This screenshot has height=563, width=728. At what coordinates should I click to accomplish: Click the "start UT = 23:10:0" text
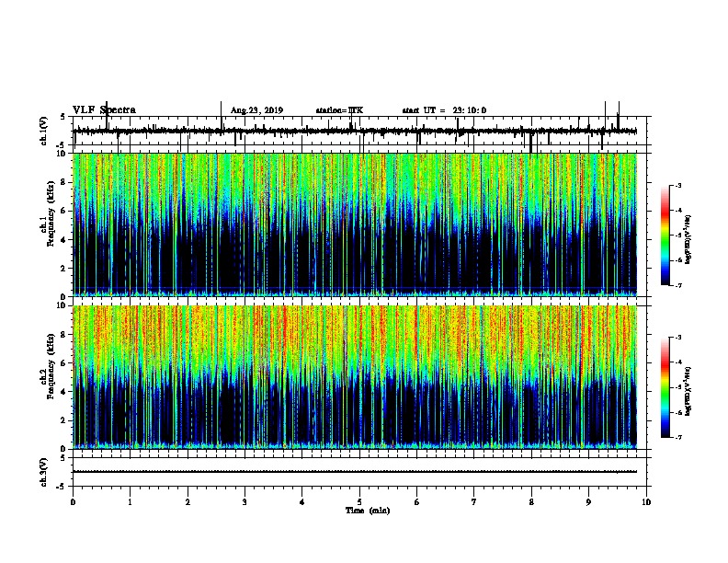pyautogui.click(x=444, y=110)
